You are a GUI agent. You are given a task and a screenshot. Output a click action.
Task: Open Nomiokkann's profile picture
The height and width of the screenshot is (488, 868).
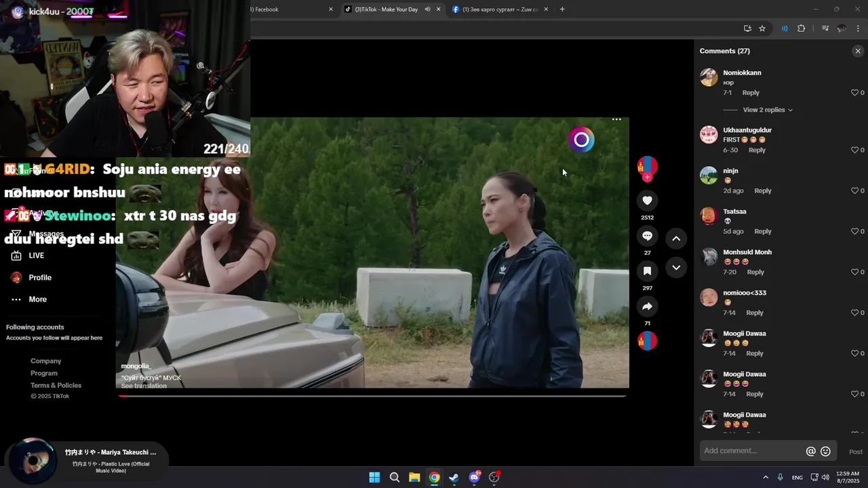click(x=709, y=77)
